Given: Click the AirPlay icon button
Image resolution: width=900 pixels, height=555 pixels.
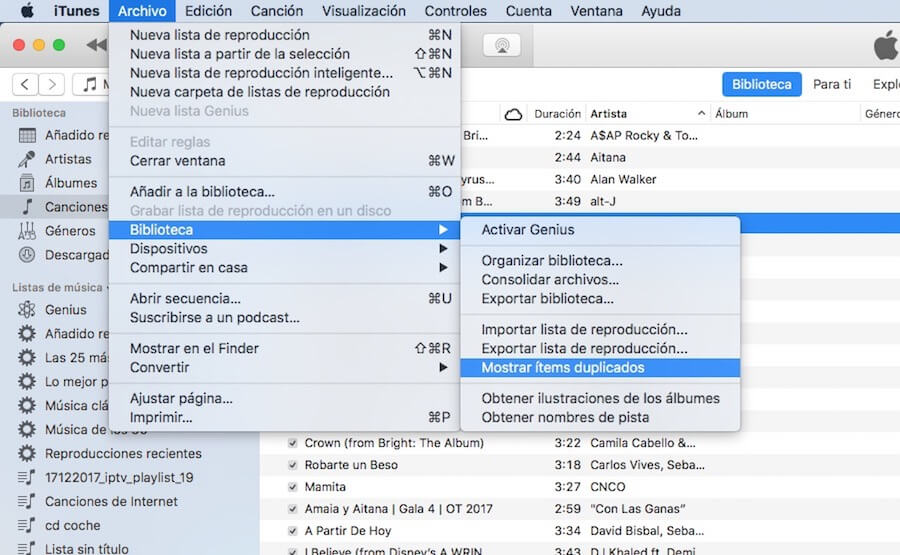Looking at the screenshot, I should 502,45.
